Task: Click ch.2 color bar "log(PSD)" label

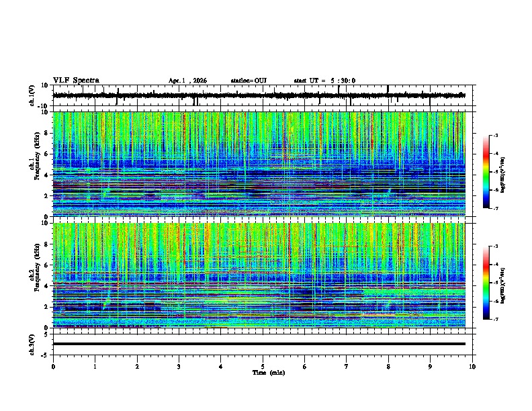Action: click(503, 285)
